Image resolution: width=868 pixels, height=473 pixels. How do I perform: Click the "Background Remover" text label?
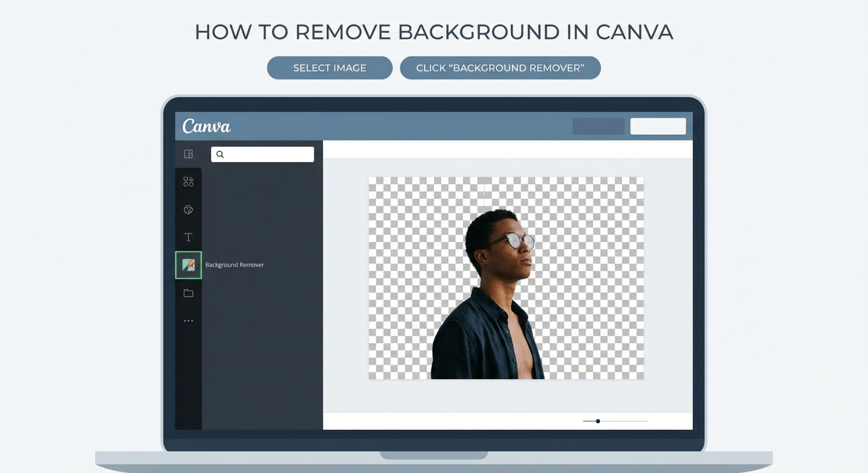(234, 265)
